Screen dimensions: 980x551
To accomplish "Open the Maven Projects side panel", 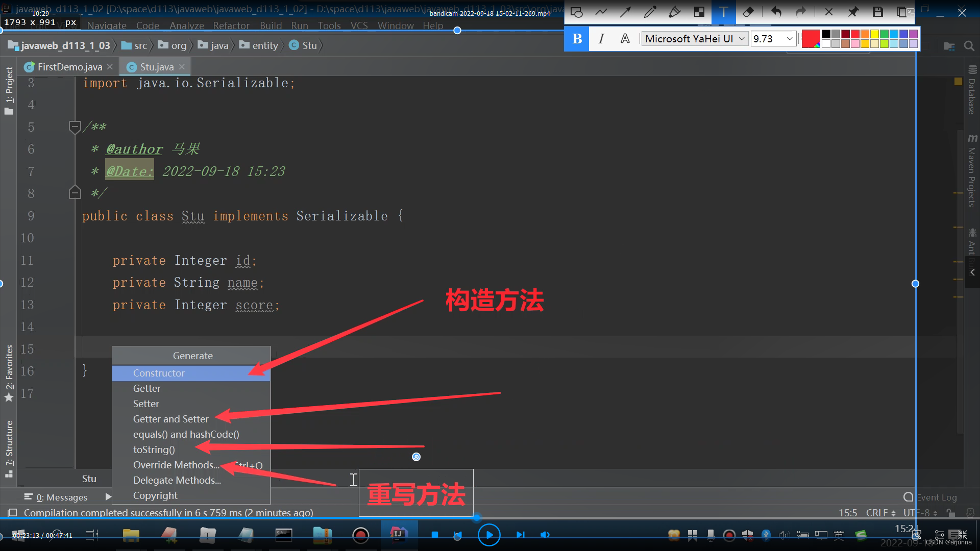I will tap(972, 171).
